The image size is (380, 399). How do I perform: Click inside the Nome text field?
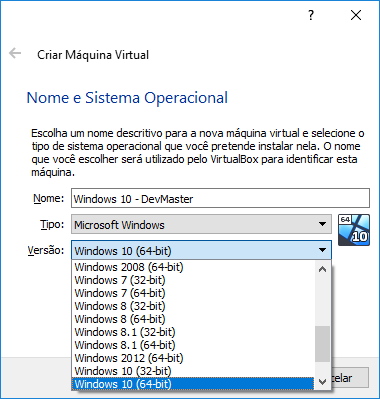coord(220,199)
